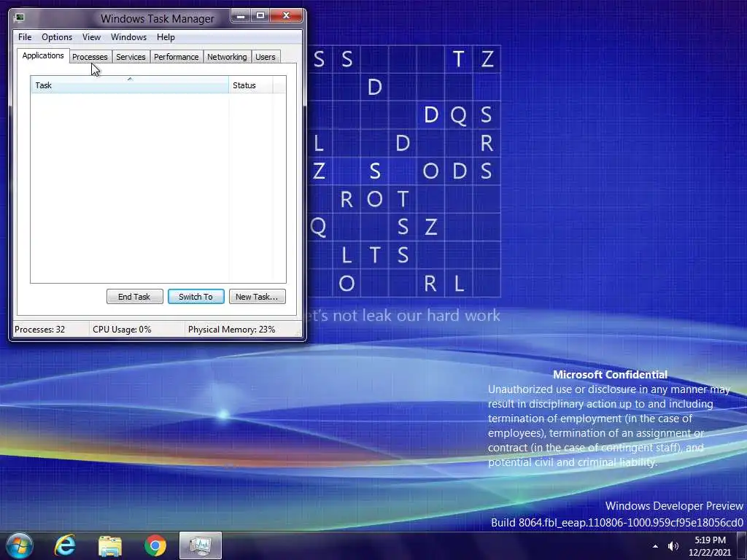Screen dimensions: 747x560
Task: Open the Options menu
Action: (x=57, y=37)
